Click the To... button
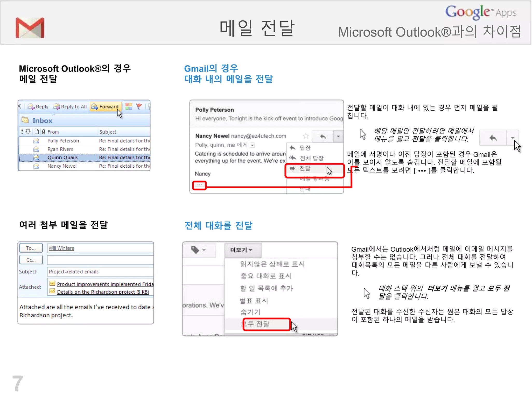 pyautogui.click(x=31, y=248)
